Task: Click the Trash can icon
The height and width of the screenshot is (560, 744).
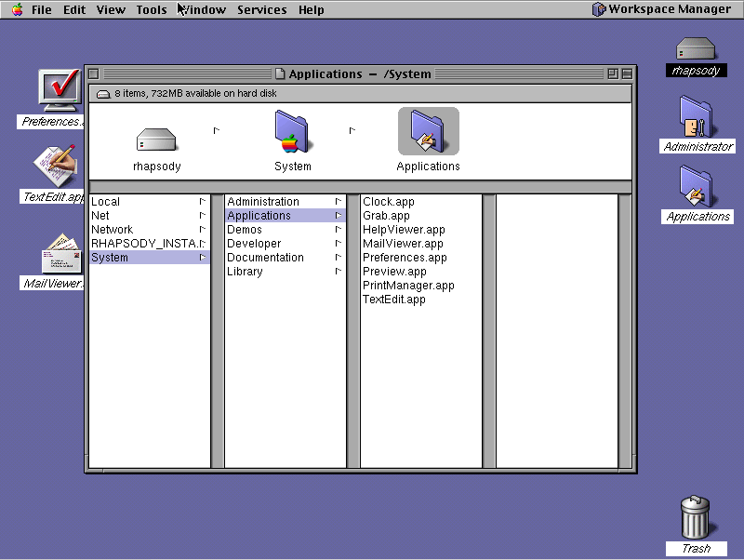Action: tap(696, 518)
